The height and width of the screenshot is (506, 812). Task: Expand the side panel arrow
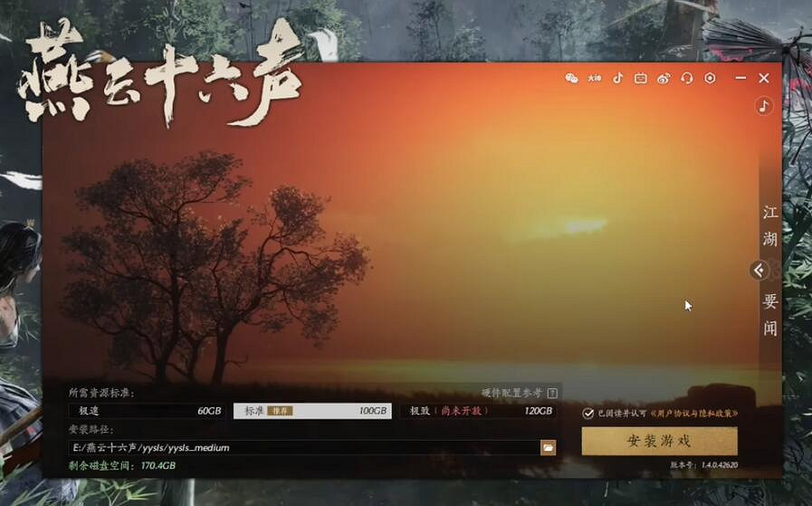[x=759, y=271]
